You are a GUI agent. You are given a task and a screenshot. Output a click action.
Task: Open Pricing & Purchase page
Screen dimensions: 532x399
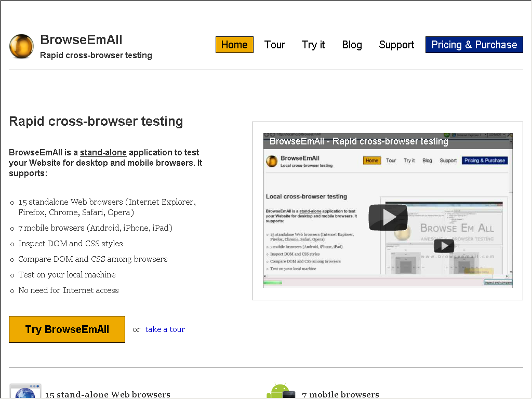[474, 45]
